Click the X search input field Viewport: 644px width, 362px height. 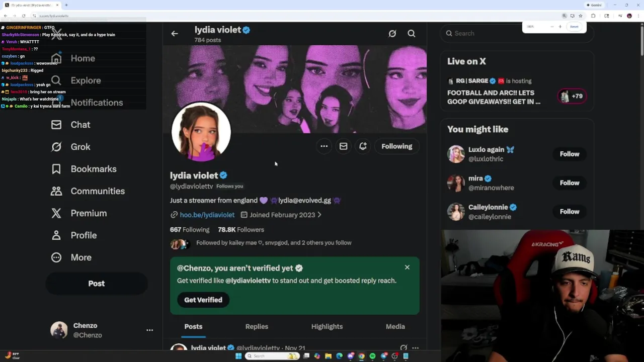click(x=517, y=33)
